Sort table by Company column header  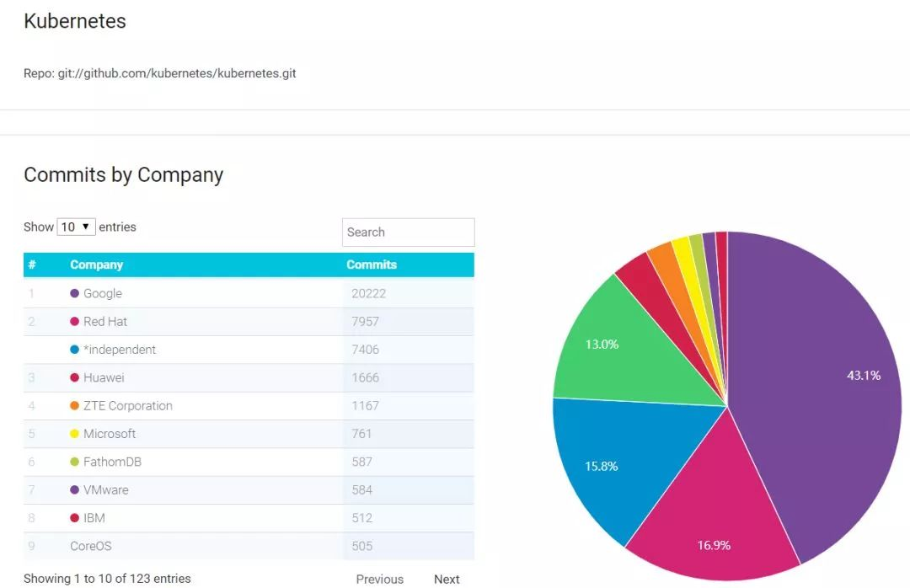click(96, 265)
